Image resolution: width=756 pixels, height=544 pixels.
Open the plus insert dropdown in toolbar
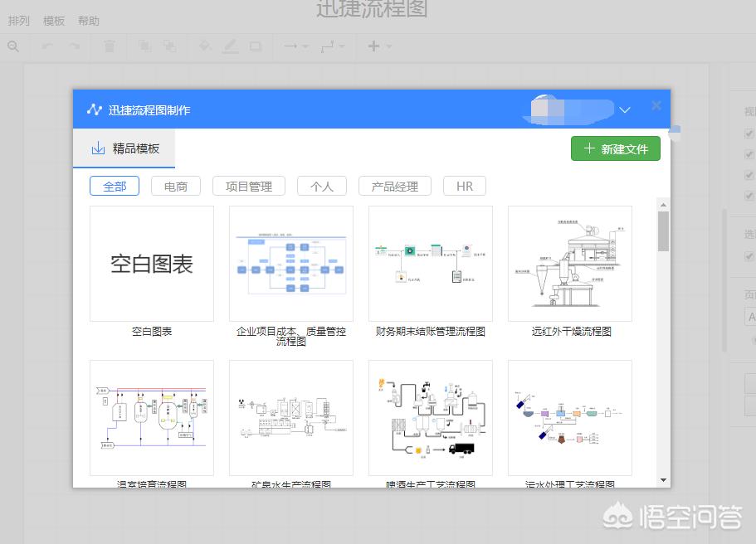(379, 46)
